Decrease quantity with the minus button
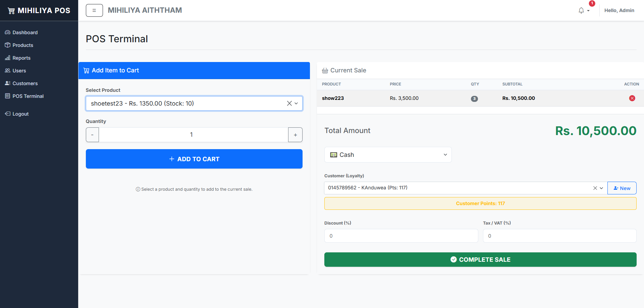This screenshot has width=644, height=308. coord(92,135)
